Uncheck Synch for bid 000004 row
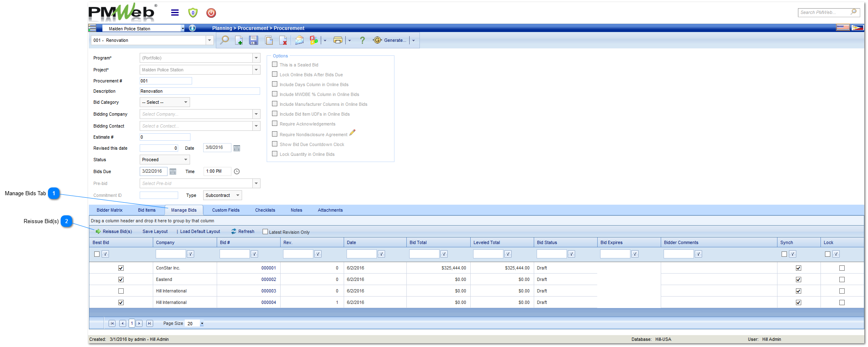 click(x=798, y=302)
